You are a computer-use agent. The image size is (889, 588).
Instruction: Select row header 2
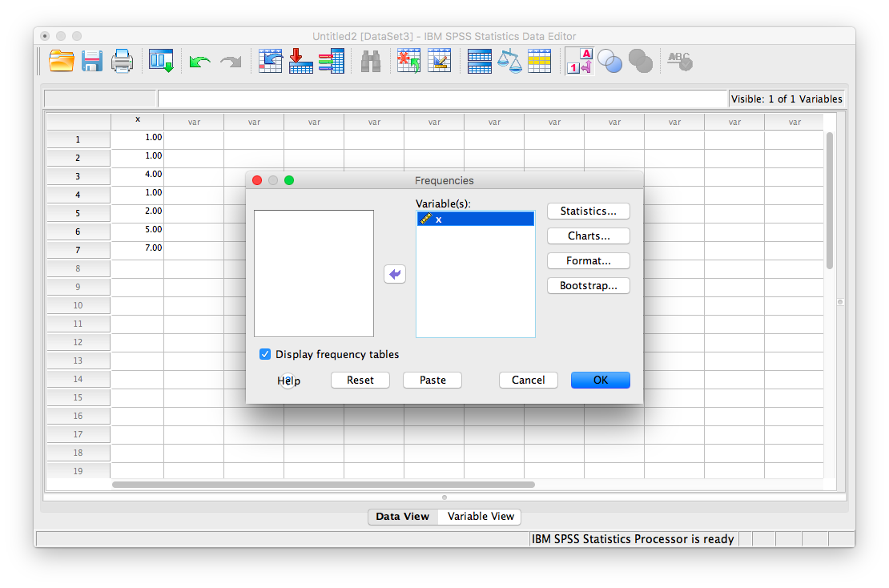tap(78, 158)
